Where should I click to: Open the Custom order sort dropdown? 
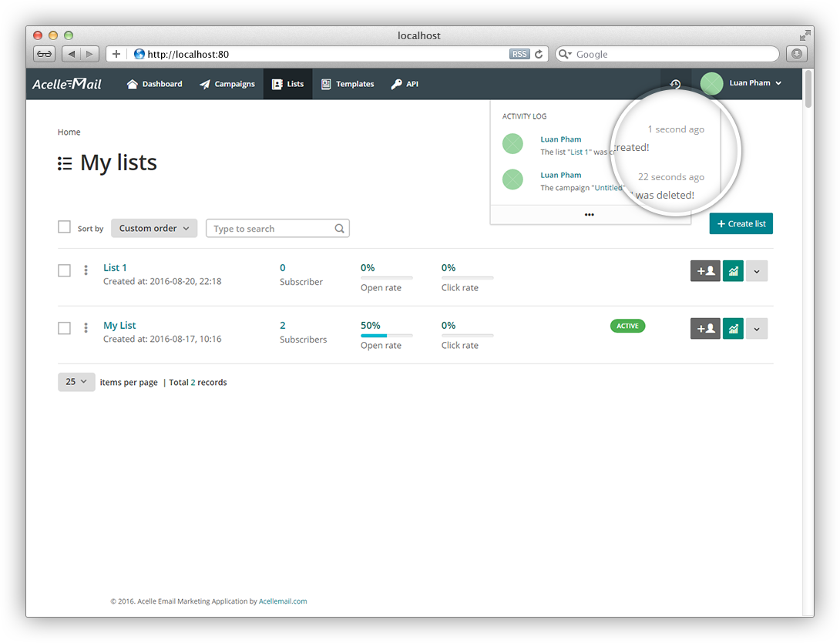pyautogui.click(x=154, y=229)
